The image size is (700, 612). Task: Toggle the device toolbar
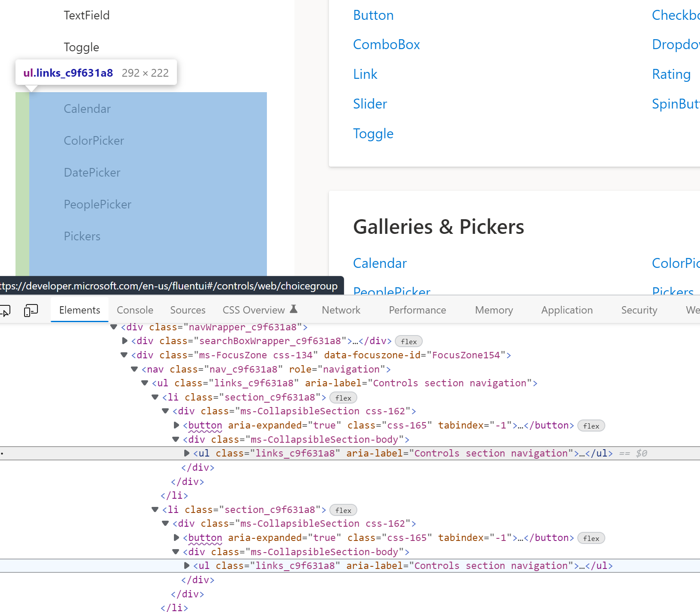(x=31, y=310)
